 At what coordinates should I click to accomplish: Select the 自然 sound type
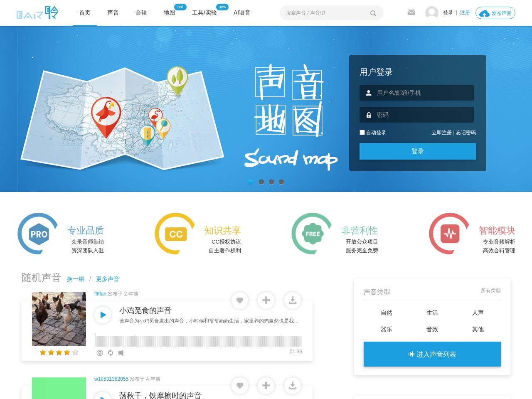pyautogui.click(x=387, y=313)
